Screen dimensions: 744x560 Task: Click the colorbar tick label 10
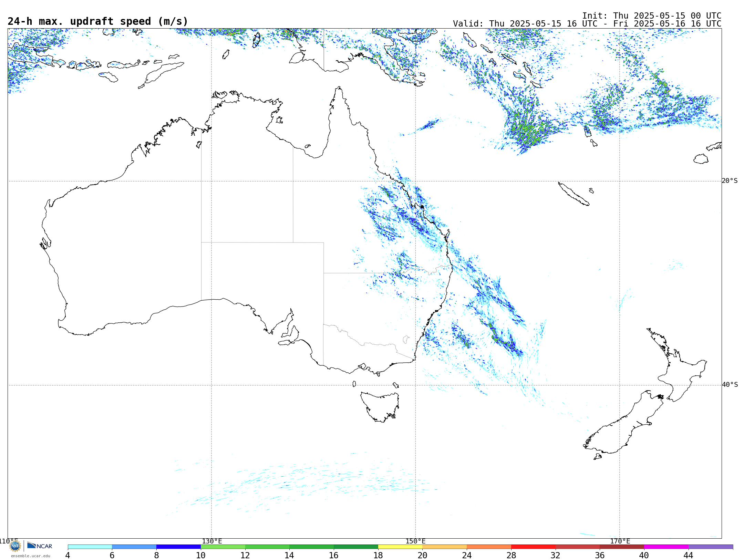coord(201,555)
